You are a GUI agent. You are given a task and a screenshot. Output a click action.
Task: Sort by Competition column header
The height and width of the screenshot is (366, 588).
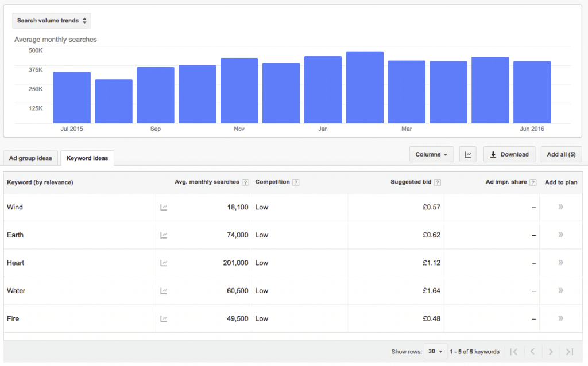click(x=272, y=182)
